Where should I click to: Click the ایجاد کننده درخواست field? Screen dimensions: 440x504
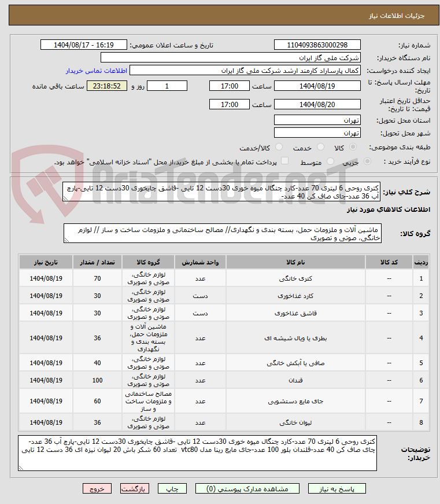click(245, 71)
